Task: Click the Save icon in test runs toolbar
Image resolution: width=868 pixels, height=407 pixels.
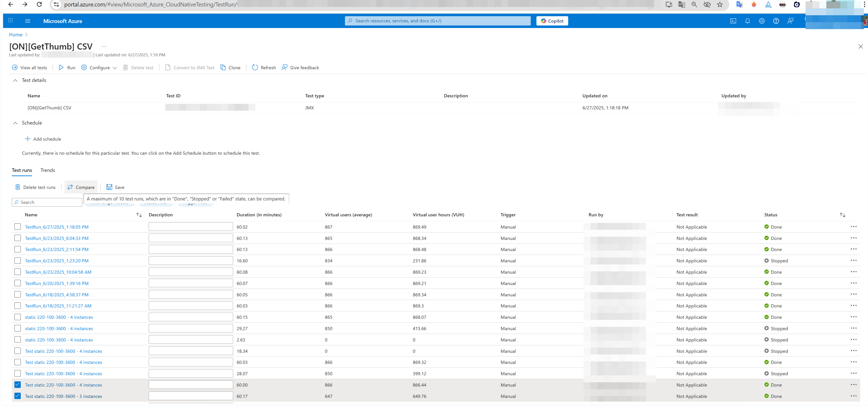Action: [x=109, y=187]
